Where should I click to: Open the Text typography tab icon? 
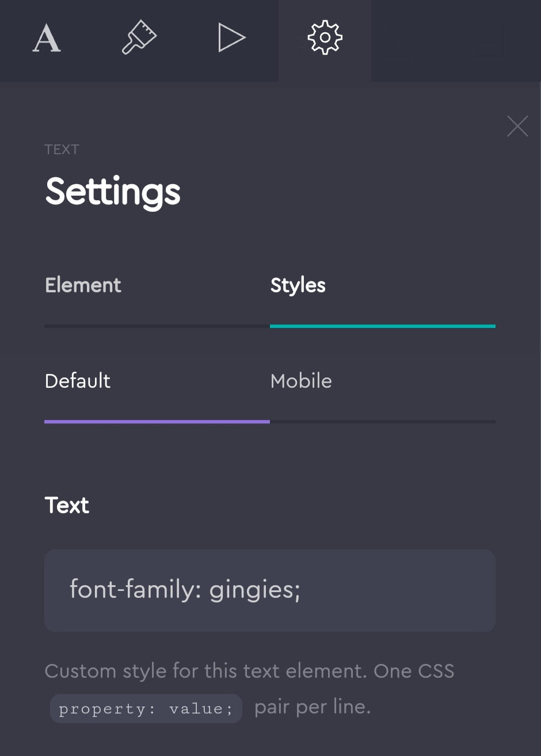coord(47,39)
